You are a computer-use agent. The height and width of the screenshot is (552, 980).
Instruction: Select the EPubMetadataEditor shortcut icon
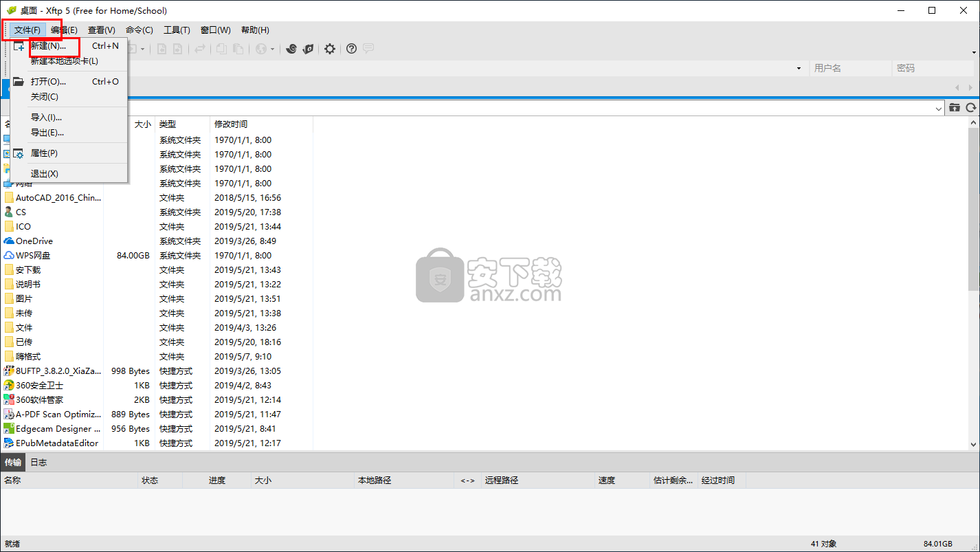tap(9, 443)
